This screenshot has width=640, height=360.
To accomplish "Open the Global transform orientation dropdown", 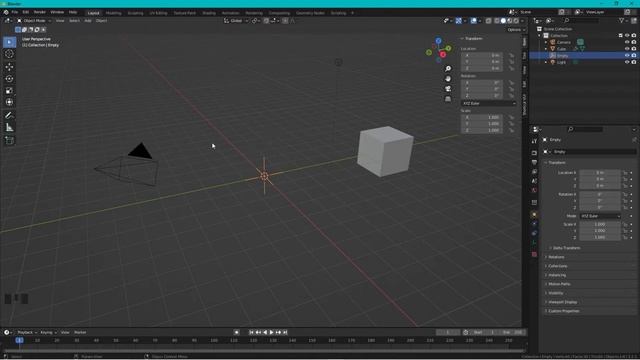I will click(x=236, y=21).
